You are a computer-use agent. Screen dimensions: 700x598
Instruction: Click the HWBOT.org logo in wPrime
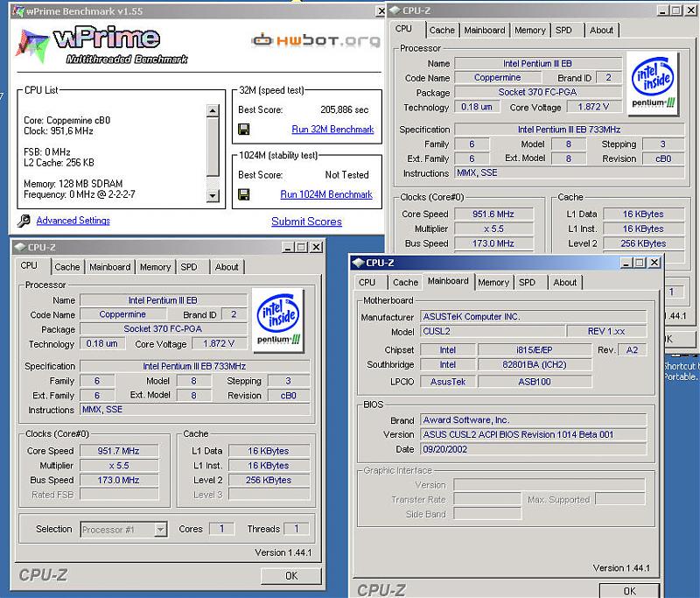click(x=316, y=40)
